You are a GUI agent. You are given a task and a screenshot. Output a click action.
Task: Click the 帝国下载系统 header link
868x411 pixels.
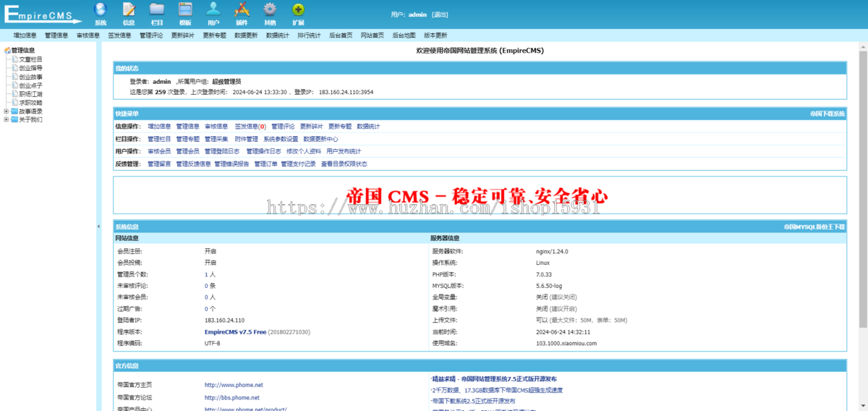click(x=827, y=114)
